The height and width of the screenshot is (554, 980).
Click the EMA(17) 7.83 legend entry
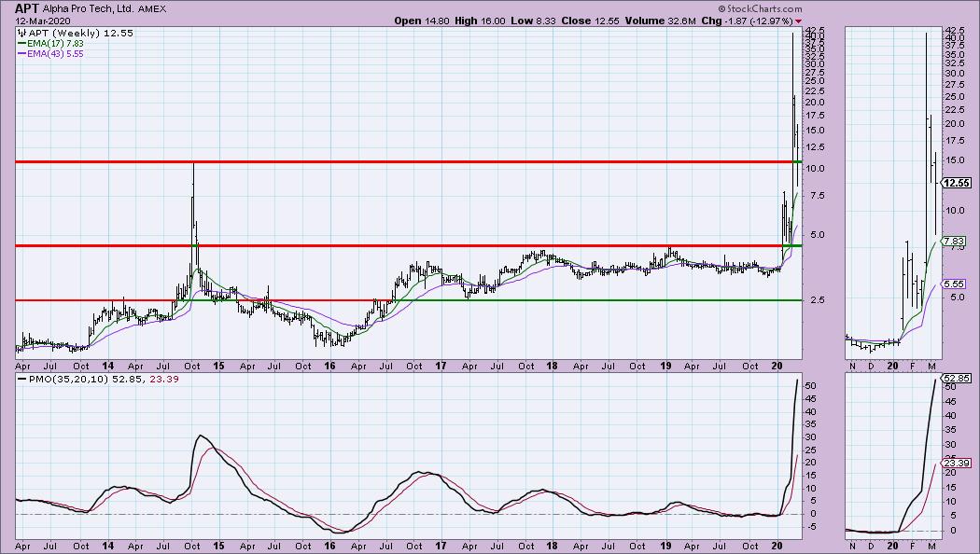coord(55,44)
